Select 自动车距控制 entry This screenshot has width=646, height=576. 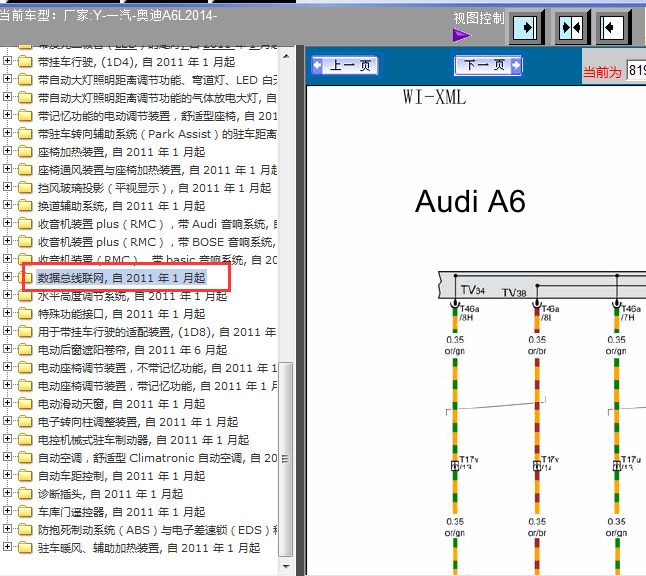(122, 476)
